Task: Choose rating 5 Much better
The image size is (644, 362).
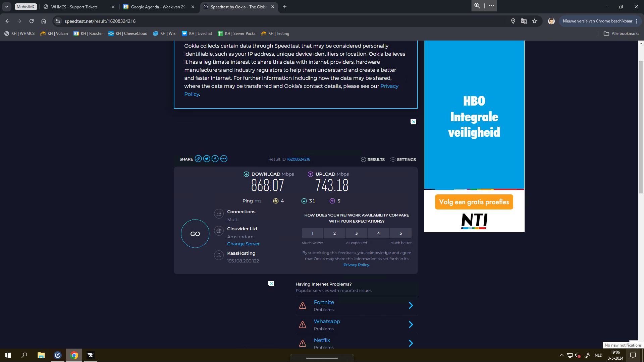Action: point(400,233)
